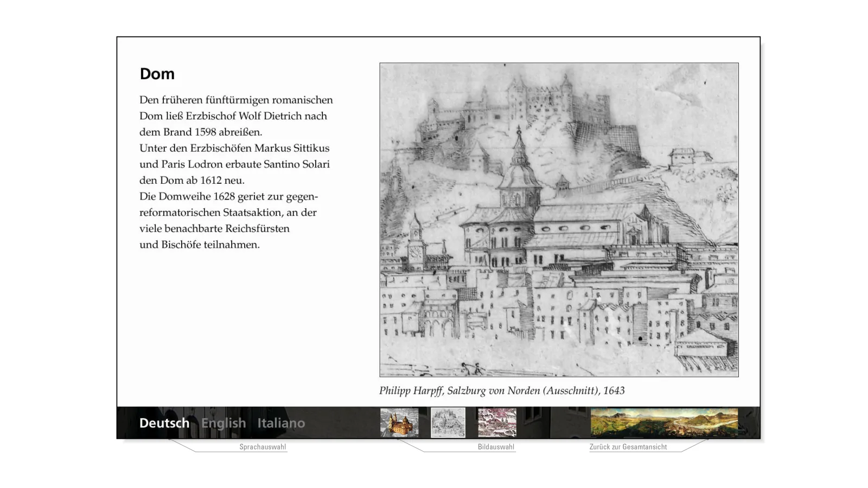
Task: Click the 'Zurück zur Gesamtansicht' label
Action: (x=628, y=447)
